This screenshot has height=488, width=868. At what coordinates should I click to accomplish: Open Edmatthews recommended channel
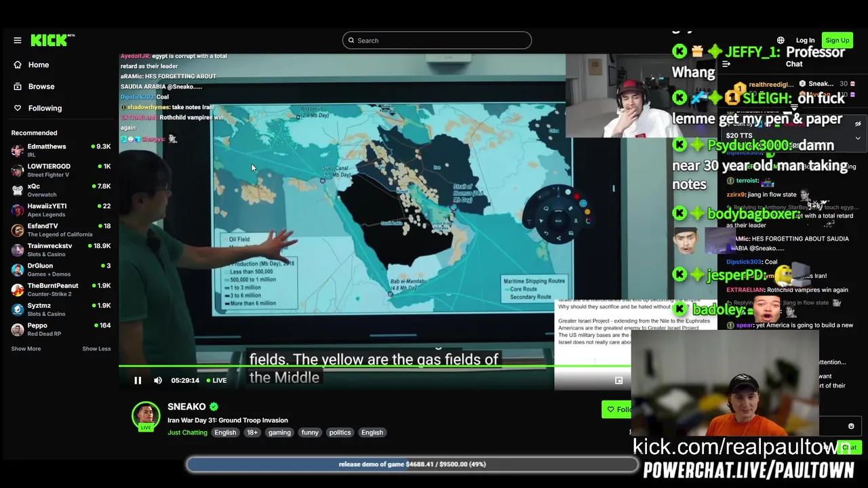61,150
